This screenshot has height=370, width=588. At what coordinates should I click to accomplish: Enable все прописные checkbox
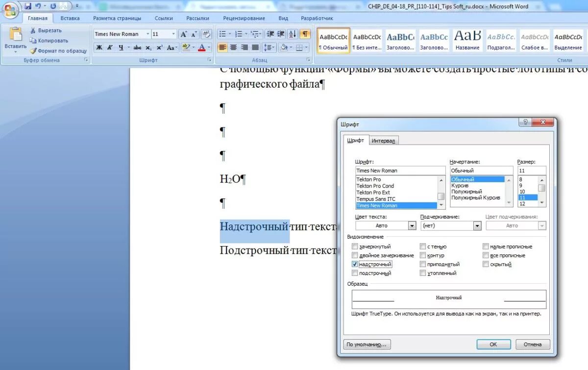pos(486,255)
